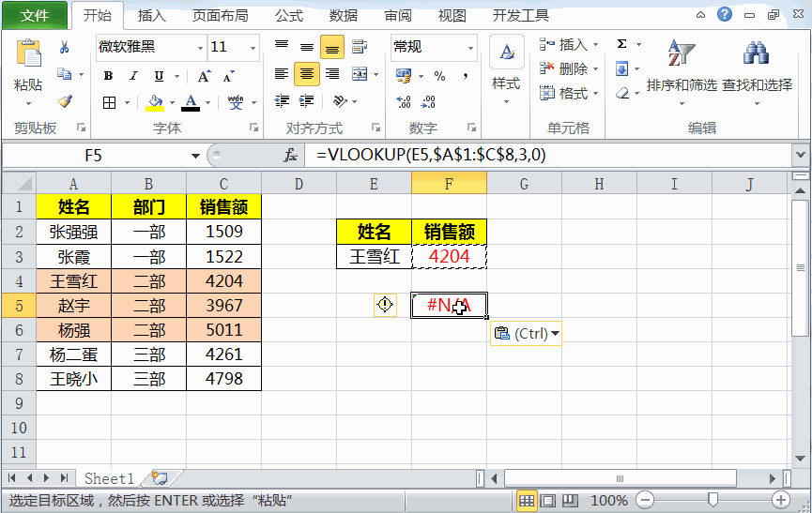The image size is (812, 513).
Task: Switch to the 公式 tab
Action: click(289, 16)
